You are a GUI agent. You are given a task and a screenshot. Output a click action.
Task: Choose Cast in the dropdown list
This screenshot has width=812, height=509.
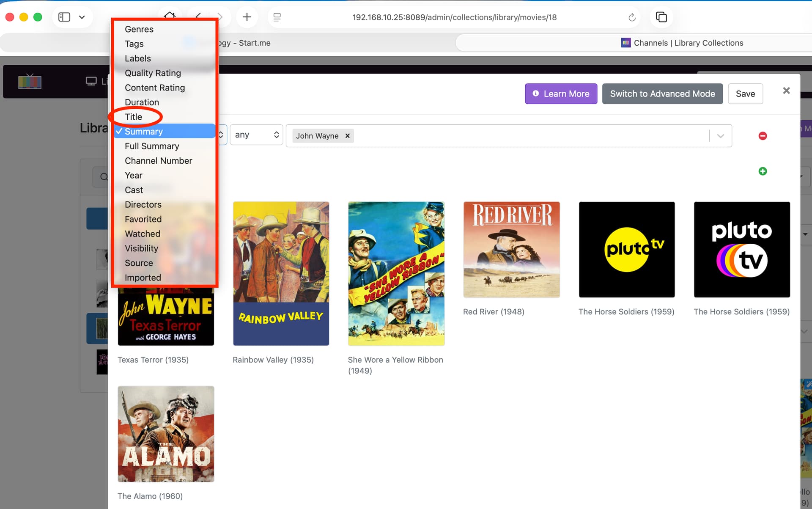(134, 190)
